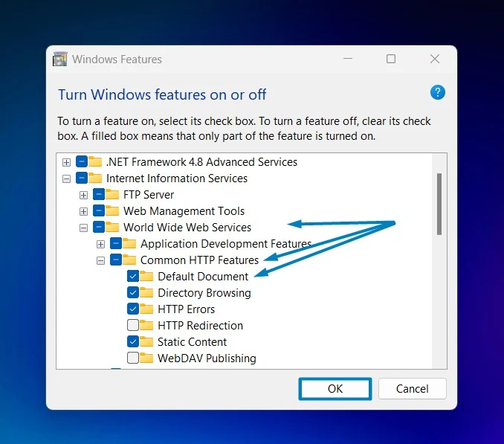Toggle the Common HTTP Features checkbox
The height and width of the screenshot is (444, 504).
(x=116, y=260)
